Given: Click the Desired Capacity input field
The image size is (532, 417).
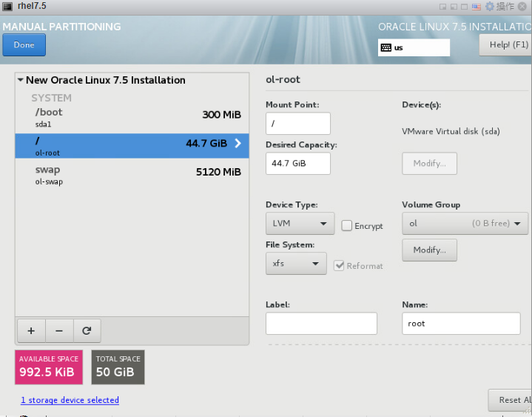Looking at the screenshot, I should tap(298, 164).
